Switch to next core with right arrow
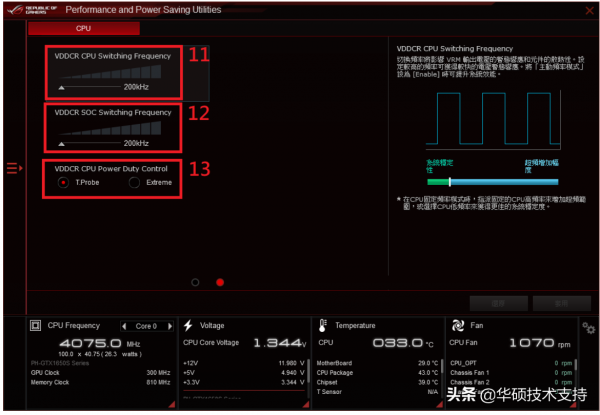The width and height of the screenshot is (600, 415). click(170, 326)
